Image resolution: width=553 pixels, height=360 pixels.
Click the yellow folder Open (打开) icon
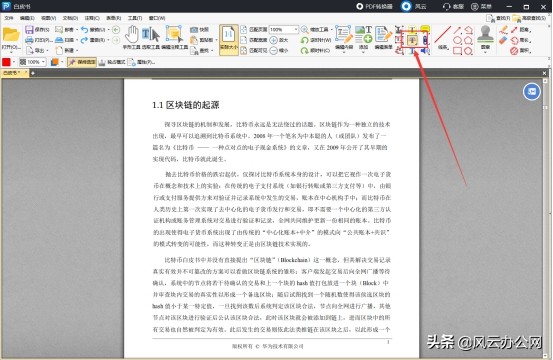pyautogui.click(x=11, y=35)
